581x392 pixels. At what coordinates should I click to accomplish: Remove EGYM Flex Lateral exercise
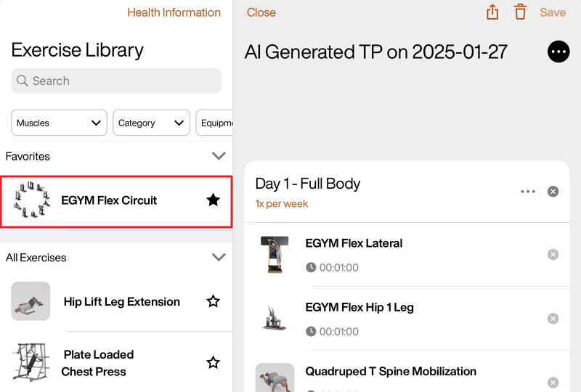pos(553,255)
